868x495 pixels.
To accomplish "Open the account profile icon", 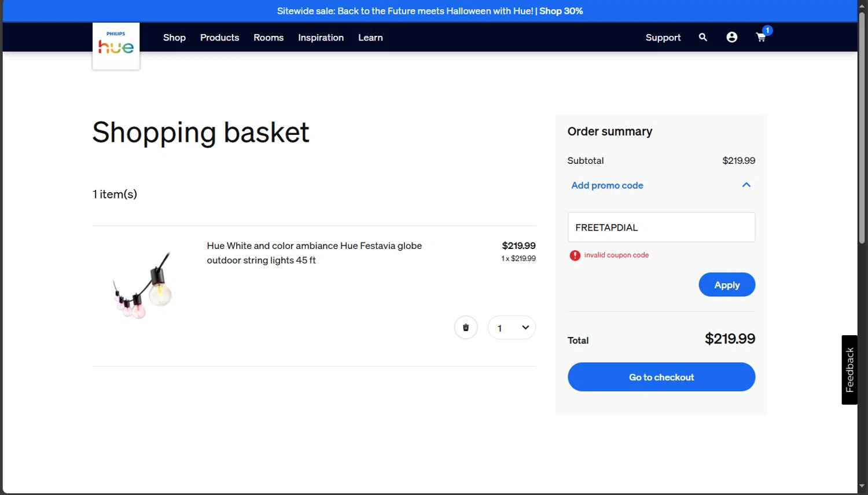I will 732,37.
